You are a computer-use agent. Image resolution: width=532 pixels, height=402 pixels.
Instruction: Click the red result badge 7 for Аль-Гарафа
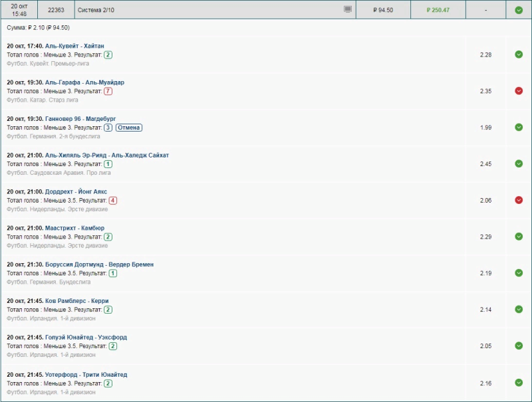tap(108, 91)
